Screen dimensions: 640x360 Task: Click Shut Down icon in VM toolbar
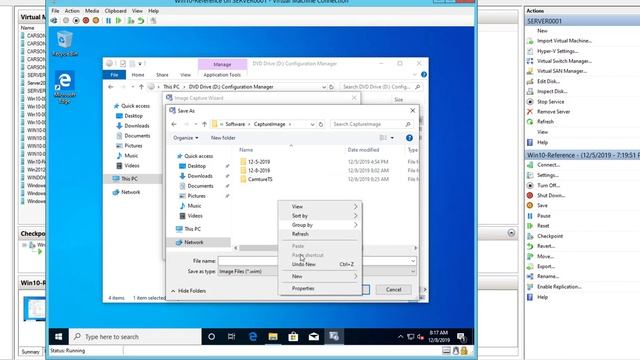click(x=86, y=20)
